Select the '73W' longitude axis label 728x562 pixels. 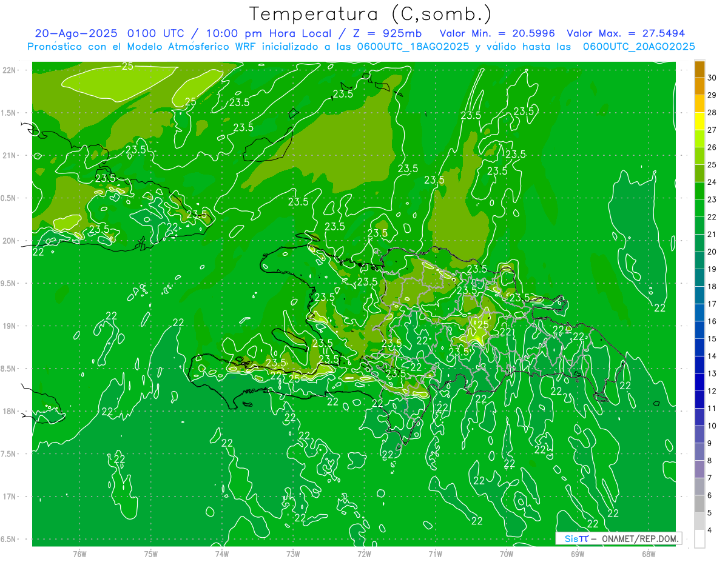coord(293,554)
